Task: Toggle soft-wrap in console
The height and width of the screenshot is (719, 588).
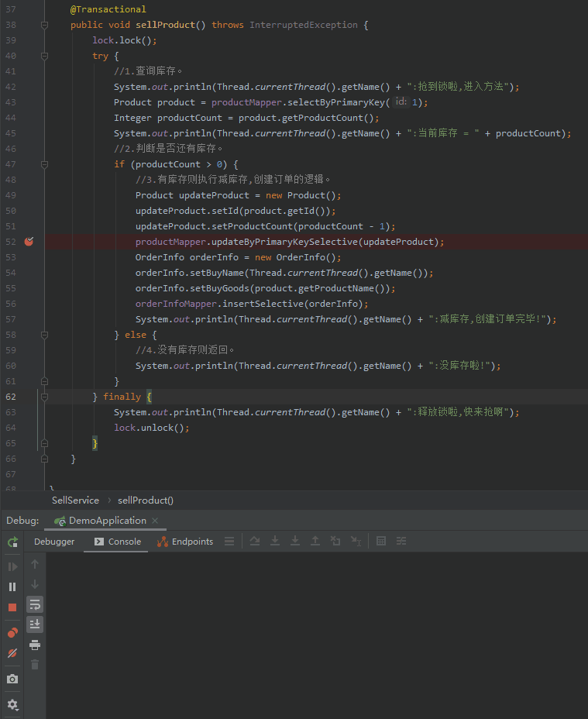Action: (35, 604)
